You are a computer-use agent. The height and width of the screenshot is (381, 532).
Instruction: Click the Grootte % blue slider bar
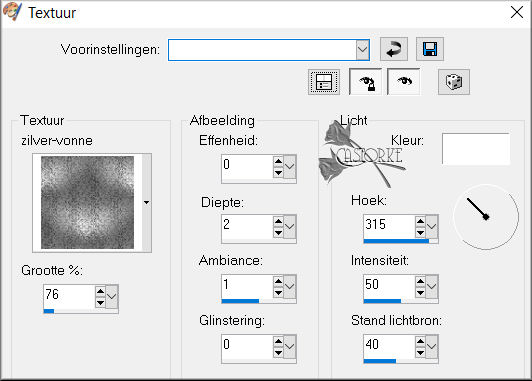[x=49, y=311]
